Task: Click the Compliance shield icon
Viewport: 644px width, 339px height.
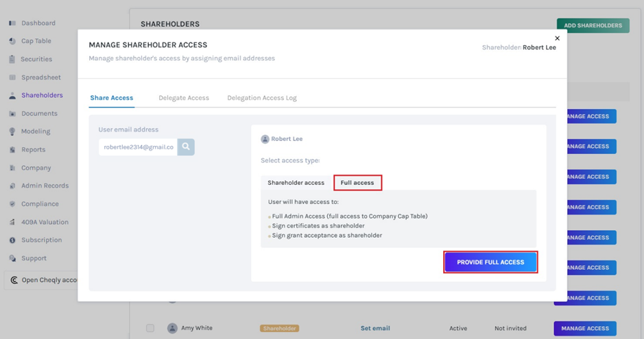Action: (x=12, y=203)
